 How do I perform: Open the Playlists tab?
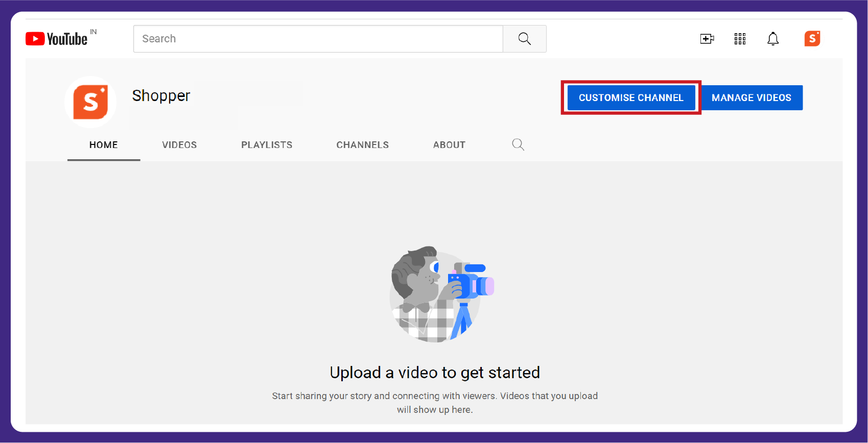click(267, 145)
